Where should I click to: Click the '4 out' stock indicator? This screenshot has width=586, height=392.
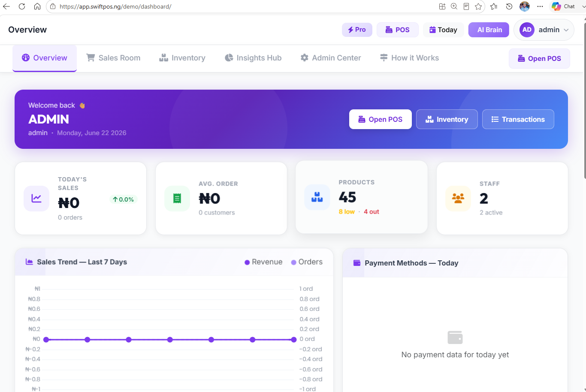tap(372, 212)
